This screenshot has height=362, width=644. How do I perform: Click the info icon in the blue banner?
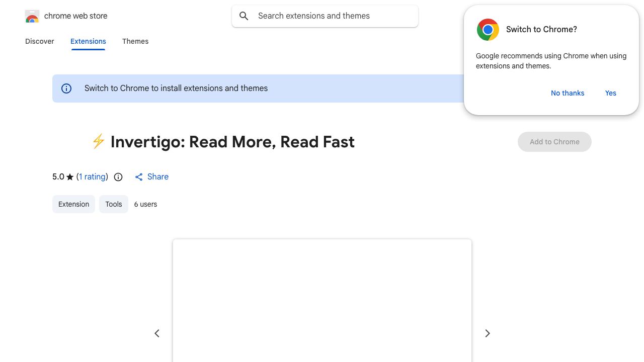(x=66, y=88)
